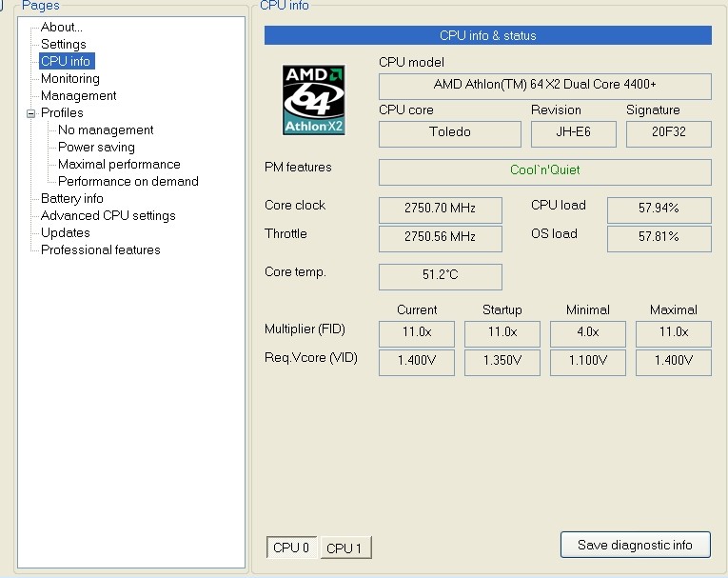Click the CPU info & status header
Screen dimensions: 728x578
tap(488, 35)
